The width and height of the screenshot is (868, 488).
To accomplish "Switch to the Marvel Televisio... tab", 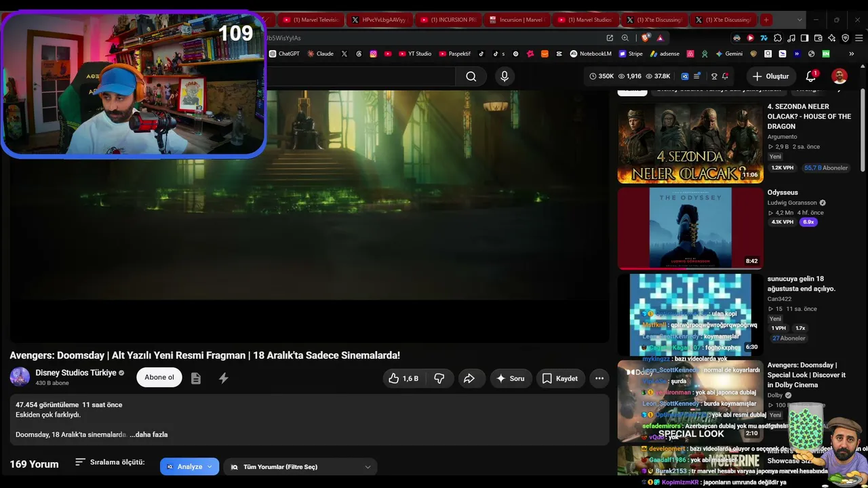I will (x=310, y=20).
